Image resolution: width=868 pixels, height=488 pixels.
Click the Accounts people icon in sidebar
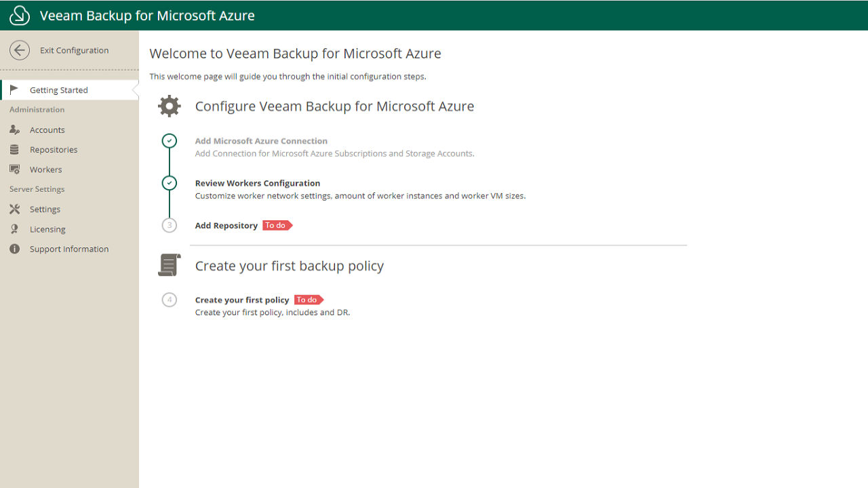(x=14, y=129)
